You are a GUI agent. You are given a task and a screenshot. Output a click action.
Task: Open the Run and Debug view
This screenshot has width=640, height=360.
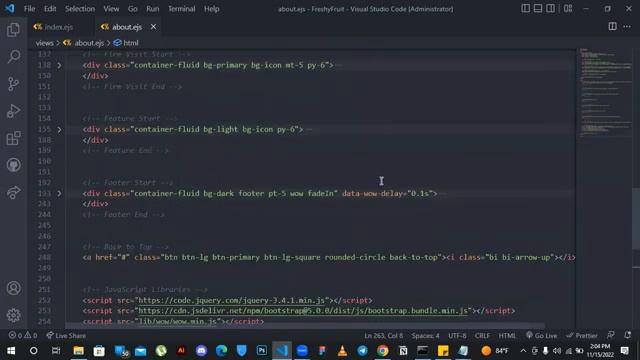pyautogui.click(x=13, y=111)
